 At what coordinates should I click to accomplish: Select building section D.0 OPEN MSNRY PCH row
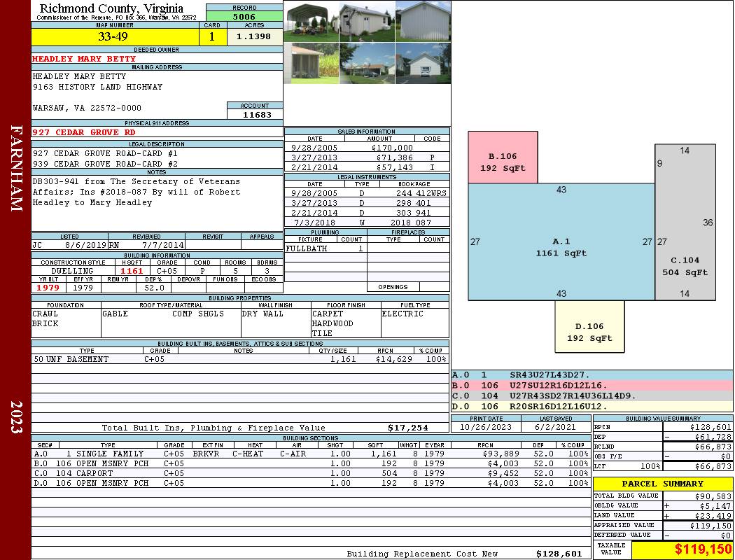pyautogui.click(x=311, y=483)
